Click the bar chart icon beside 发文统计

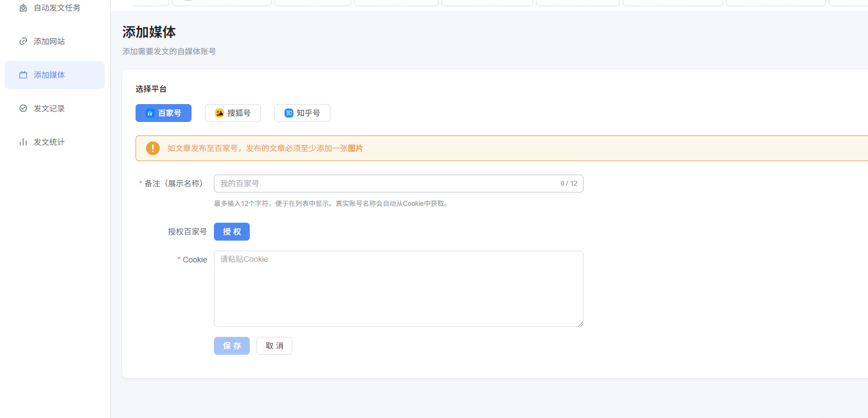tap(23, 142)
